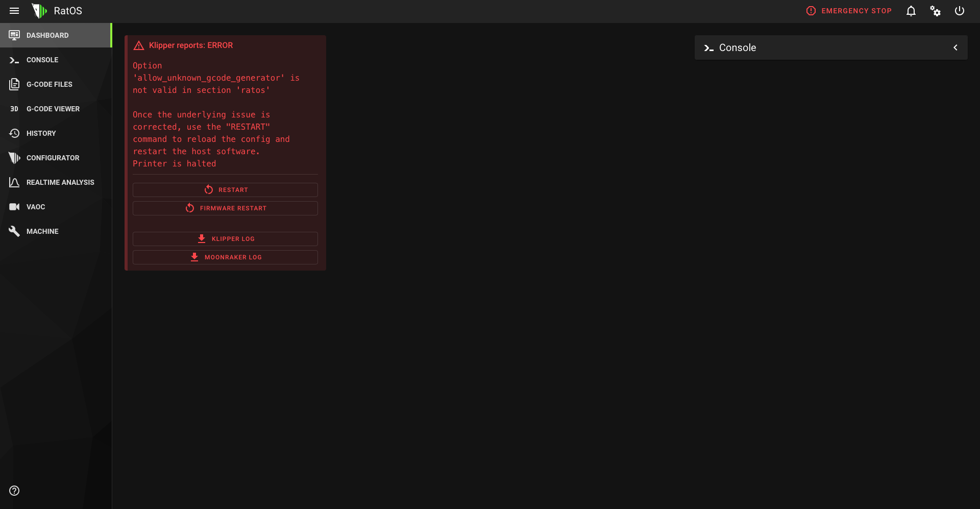
Task: Click the 'Printer is halted' text
Action: 175,164
